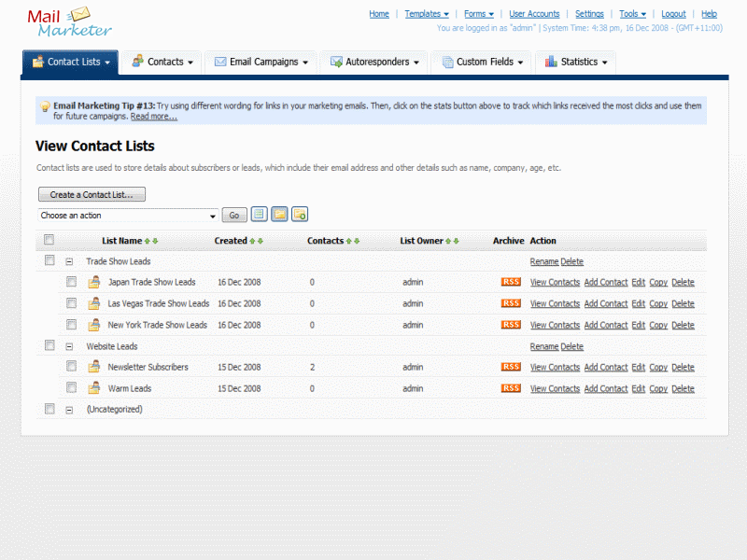Open the 'Choose an action' dropdown
The image size is (747, 560).
pos(128,216)
